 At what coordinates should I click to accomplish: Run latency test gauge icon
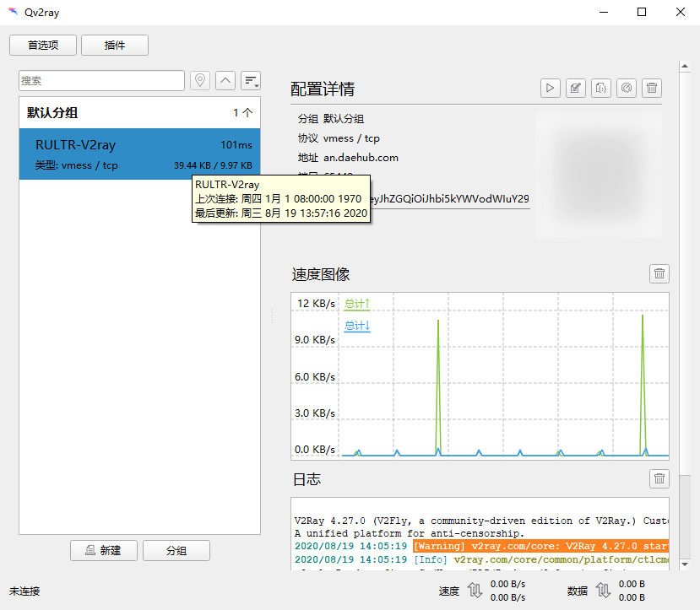click(627, 88)
